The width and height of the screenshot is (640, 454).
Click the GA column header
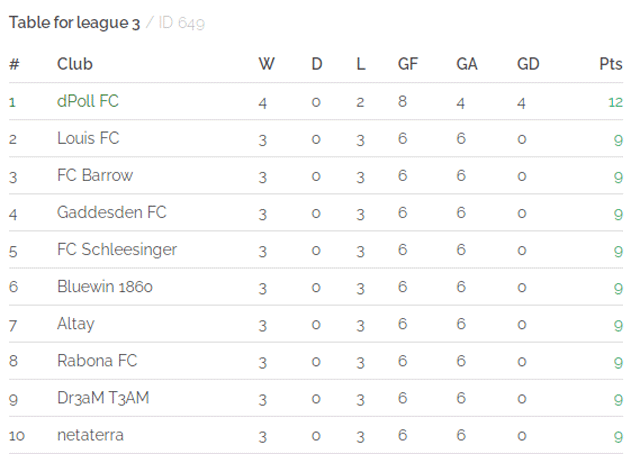click(x=467, y=64)
